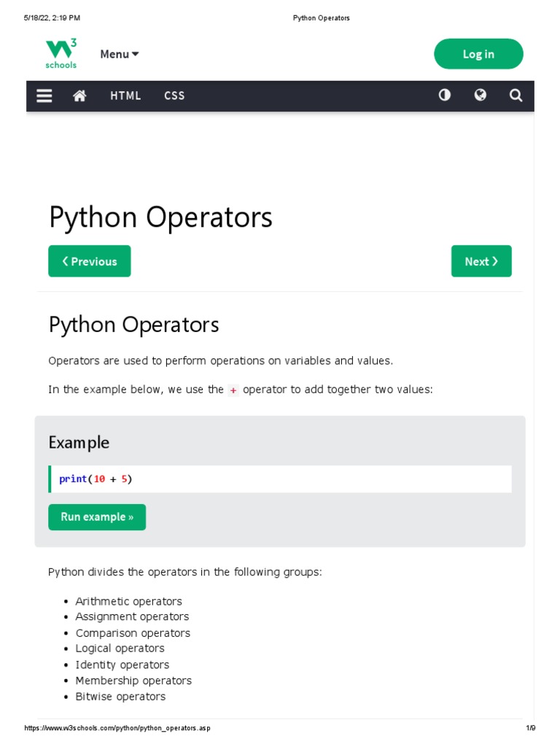The width and height of the screenshot is (560, 747).
Task: Click the Comparison operators list item
Action: tap(133, 633)
